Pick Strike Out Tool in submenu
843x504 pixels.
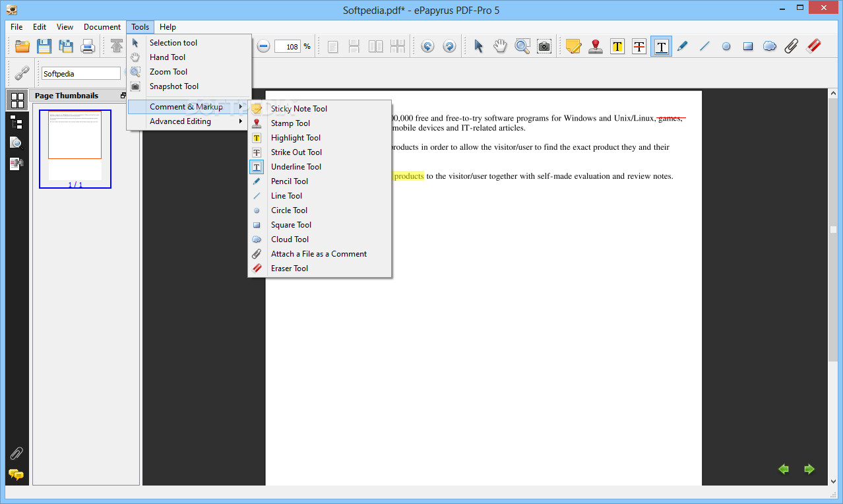coord(320,152)
